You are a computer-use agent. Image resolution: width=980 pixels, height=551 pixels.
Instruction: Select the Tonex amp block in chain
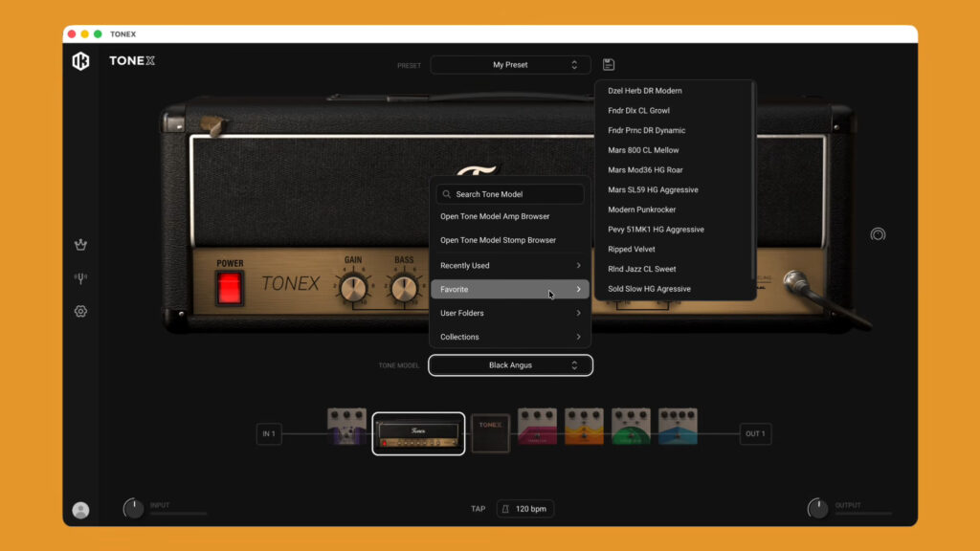tap(418, 433)
